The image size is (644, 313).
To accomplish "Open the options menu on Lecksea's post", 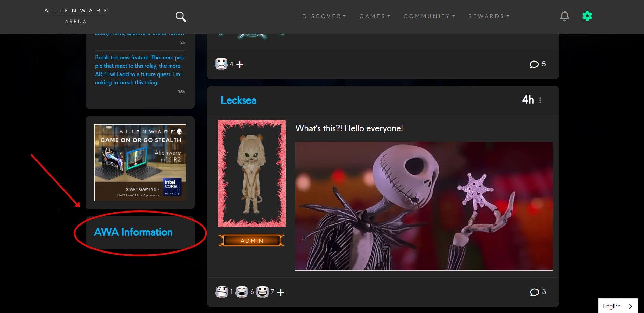I will [540, 100].
